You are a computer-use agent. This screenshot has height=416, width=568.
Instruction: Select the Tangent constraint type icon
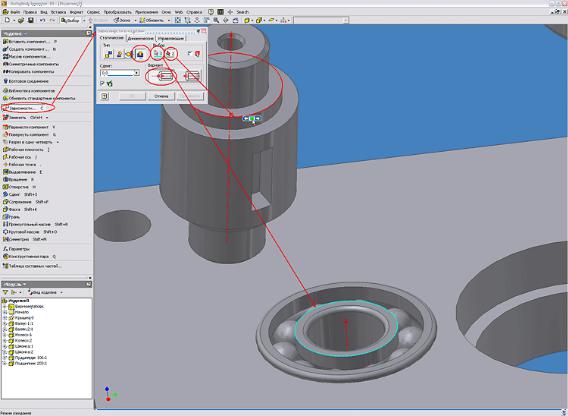point(129,54)
